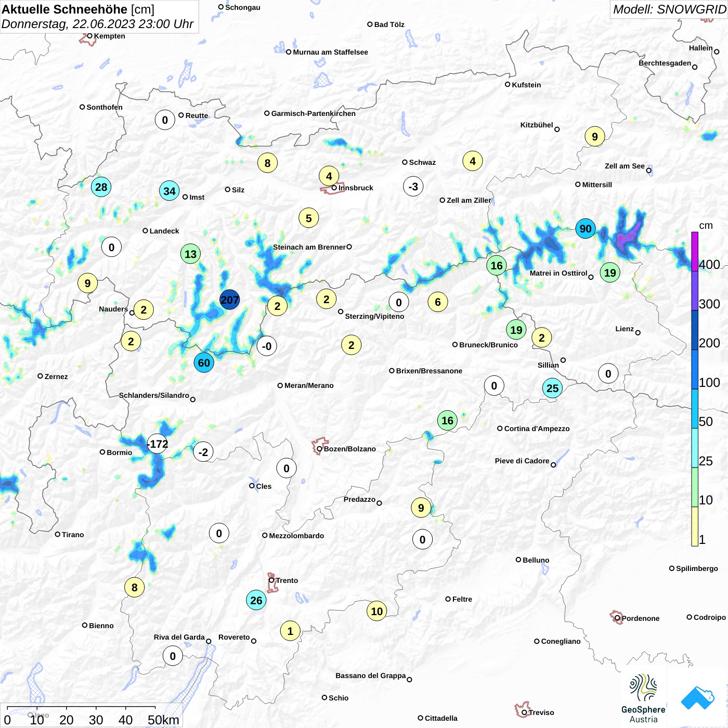Select the 207 cm station marker

click(229, 300)
